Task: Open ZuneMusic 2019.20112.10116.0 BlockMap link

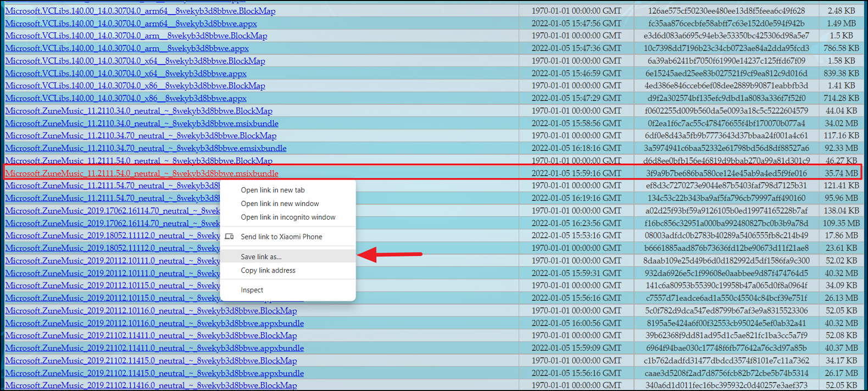Action: [x=151, y=311]
